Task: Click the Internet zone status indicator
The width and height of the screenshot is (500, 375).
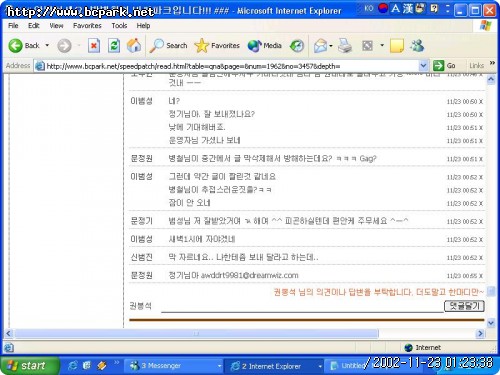Action: click(x=423, y=348)
